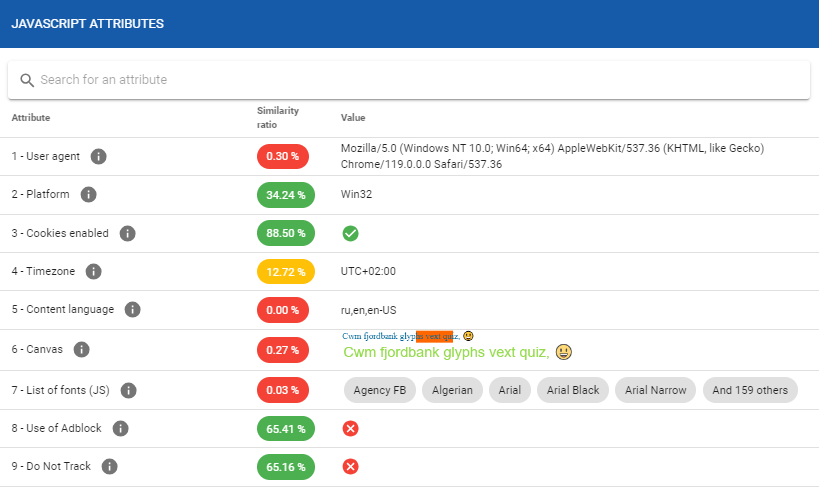The image size is (819, 488).
Task: Click the red cross for Do Not Track
Action: tap(350, 467)
